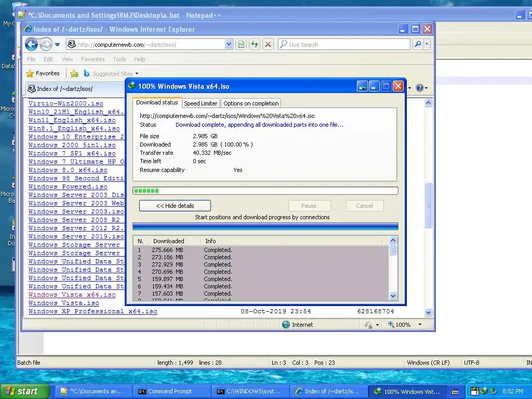Open the Favorites menu in menu bar
The width and height of the screenshot is (532, 399).
pyautogui.click(x=92, y=59)
